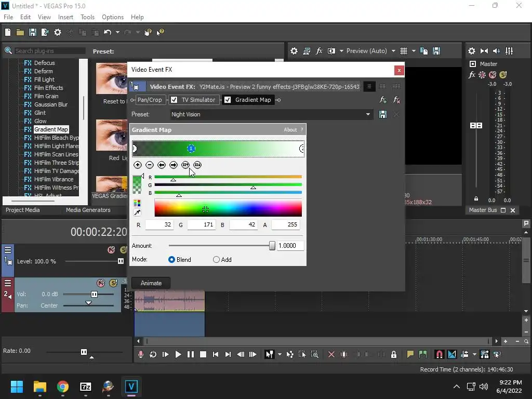The image size is (532, 399).
Task: Open the Insert menu
Action: click(x=65, y=17)
